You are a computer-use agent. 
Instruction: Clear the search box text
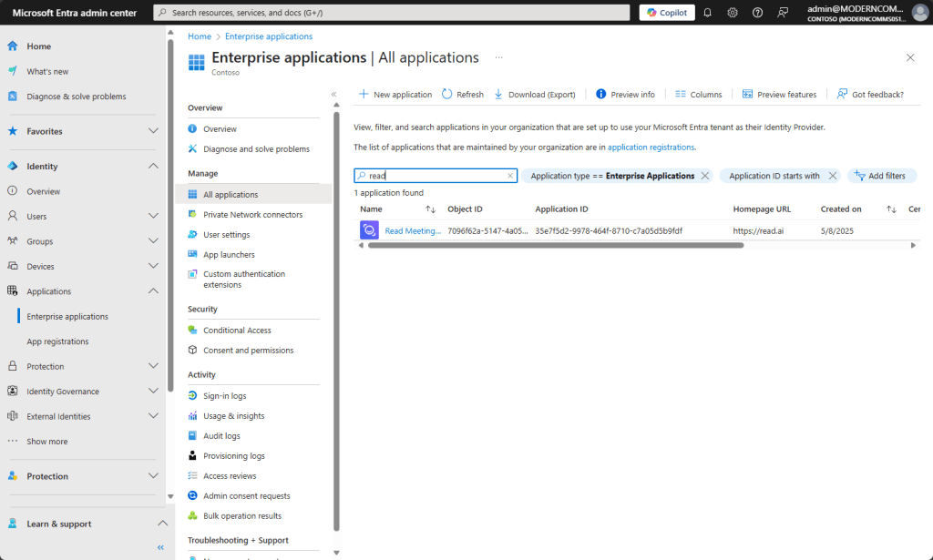click(510, 176)
